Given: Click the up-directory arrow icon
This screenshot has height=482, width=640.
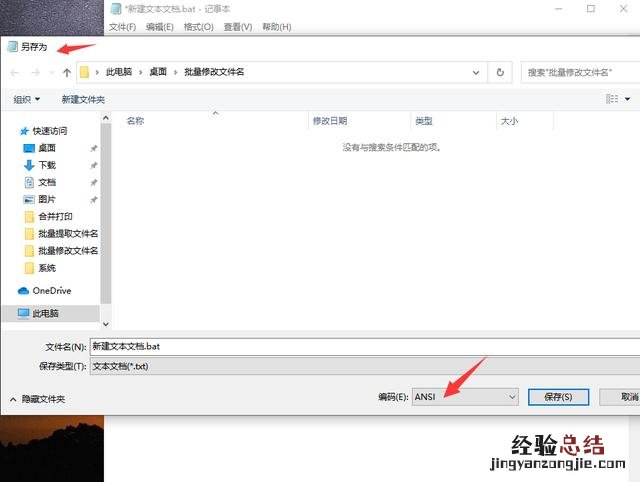Looking at the screenshot, I should [x=67, y=72].
